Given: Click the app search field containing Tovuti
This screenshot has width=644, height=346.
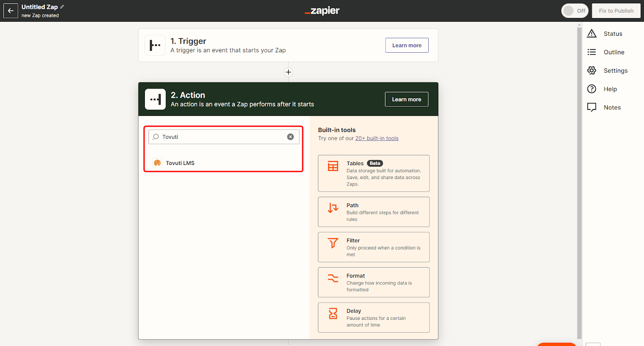Looking at the screenshot, I should (x=224, y=137).
